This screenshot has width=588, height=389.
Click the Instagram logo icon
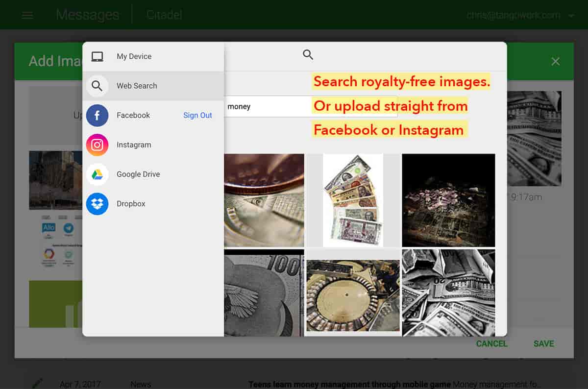[97, 145]
